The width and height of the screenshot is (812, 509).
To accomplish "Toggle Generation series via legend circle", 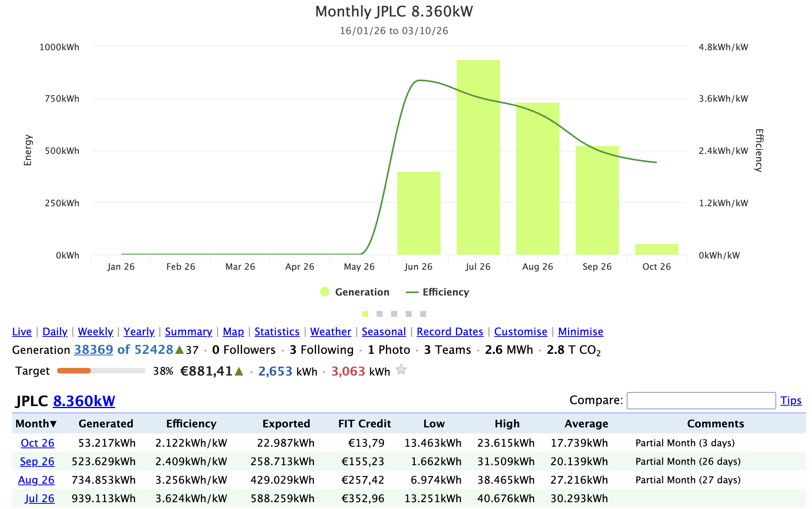I will (x=325, y=292).
